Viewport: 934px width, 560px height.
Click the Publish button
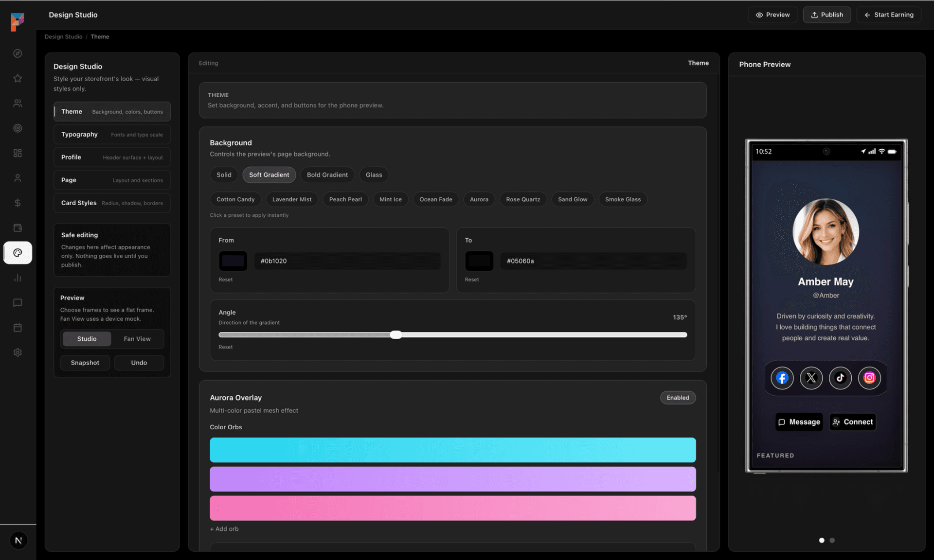point(826,15)
